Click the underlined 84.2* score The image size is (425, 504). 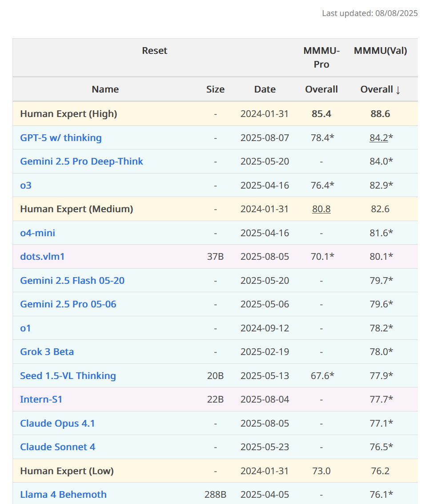(x=381, y=138)
